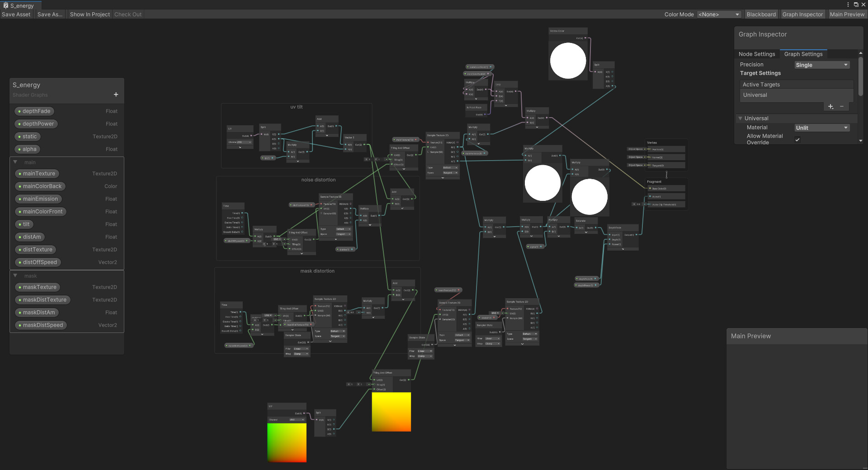The image size is (868, 470).
Task: Click the Vertex Color node preview circle
Action: coord(568,61)
